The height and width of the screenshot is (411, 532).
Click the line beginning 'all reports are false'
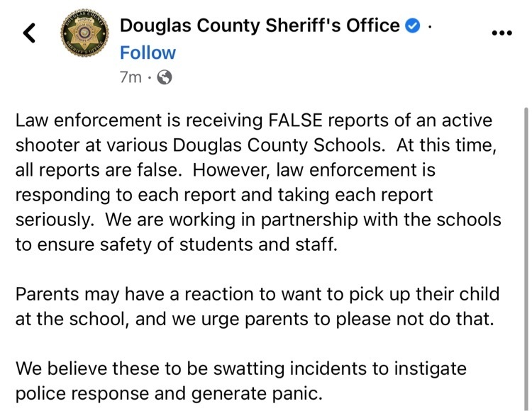click(x=226, y=170)
